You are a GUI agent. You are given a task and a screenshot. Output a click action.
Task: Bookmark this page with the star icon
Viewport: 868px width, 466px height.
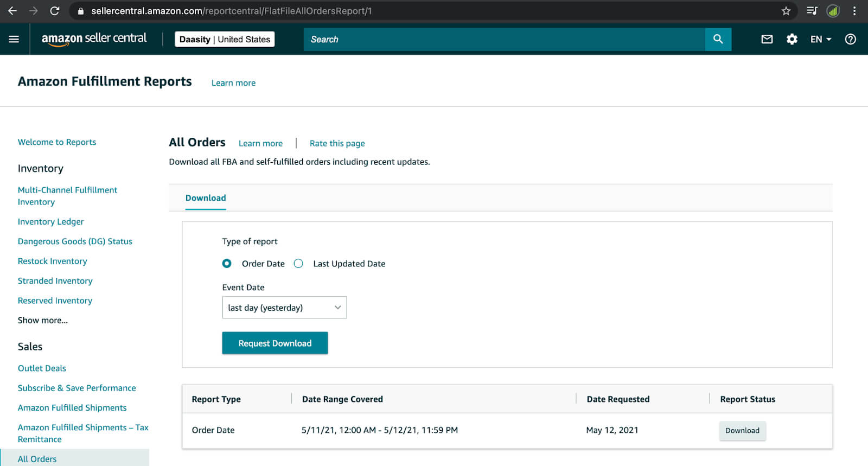(x=786, y=11)
